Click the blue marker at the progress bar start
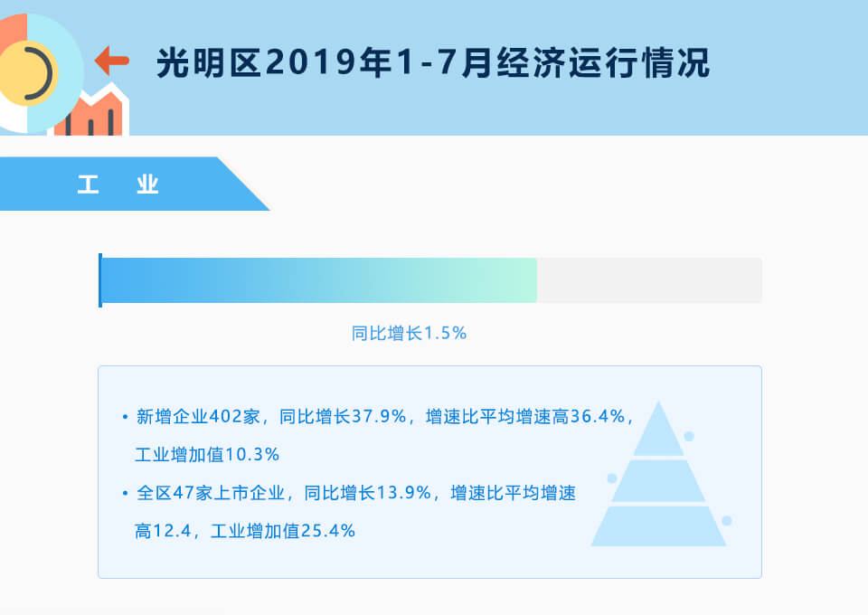 100,280
